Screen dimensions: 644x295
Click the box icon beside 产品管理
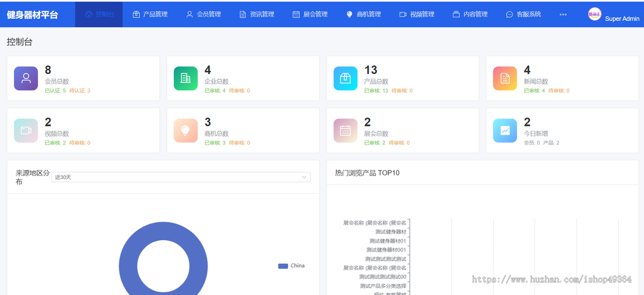136,14
